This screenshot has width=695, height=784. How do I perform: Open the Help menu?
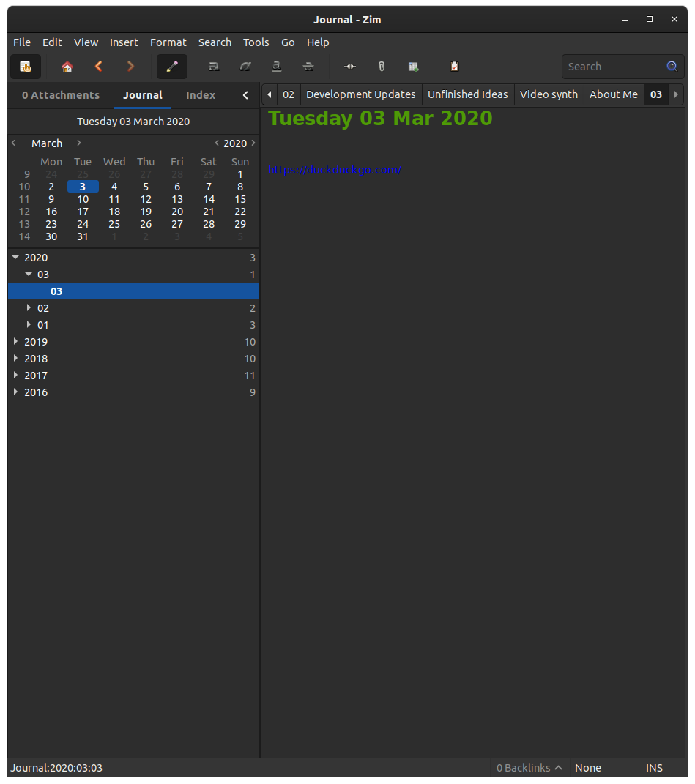(318, 42)
